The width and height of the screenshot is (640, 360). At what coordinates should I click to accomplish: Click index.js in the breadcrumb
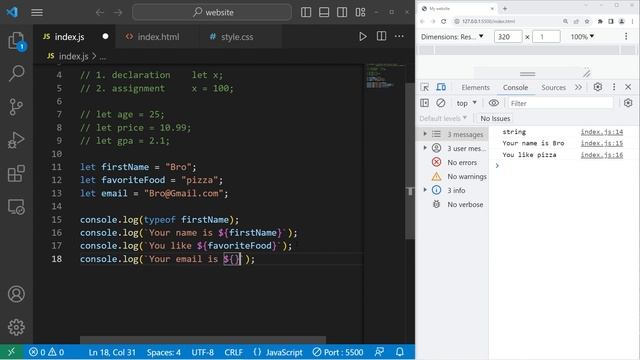point(73,56)
